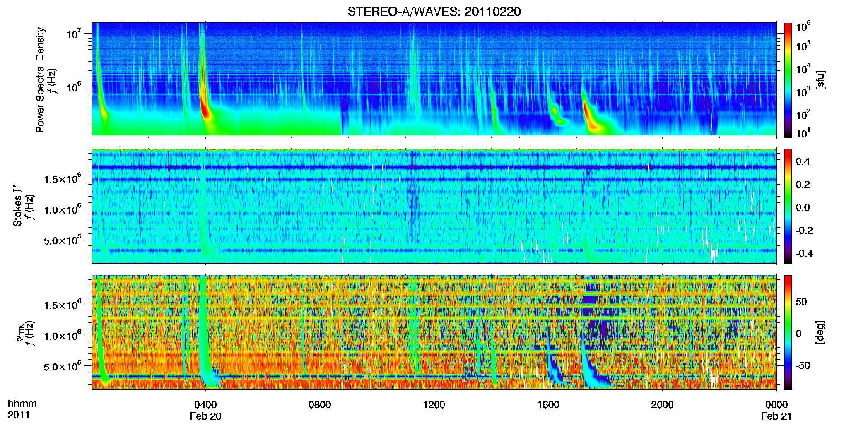Click the φRTN direction spectrogram panel

coord(434,332)
